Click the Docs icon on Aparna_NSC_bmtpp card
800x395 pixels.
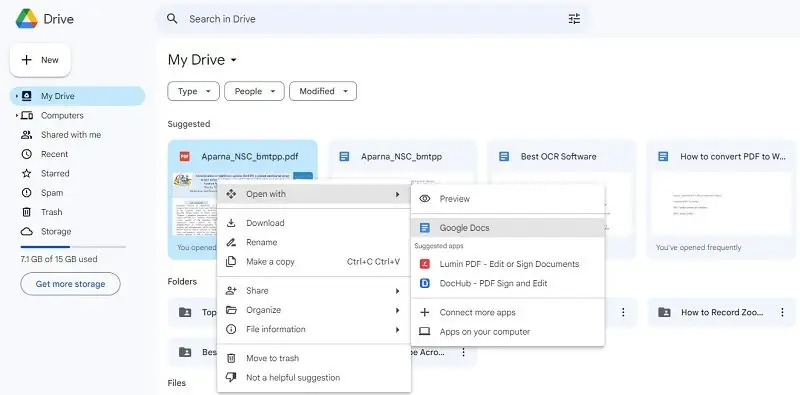click(x=344, y=157)
